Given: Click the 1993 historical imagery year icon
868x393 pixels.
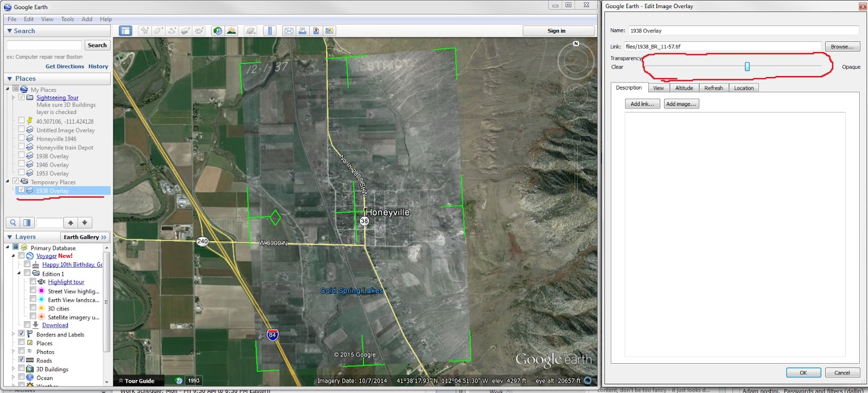Looking at the screenshot, I should pyautogui.click(x=193, y=381).
